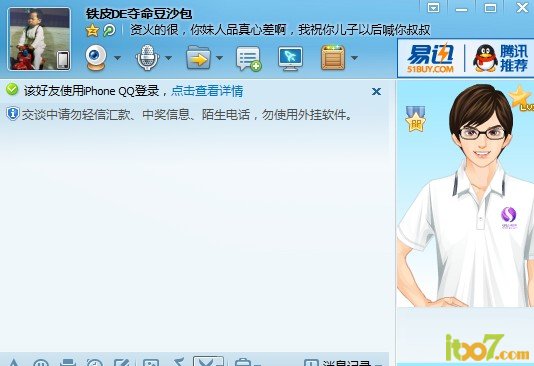Expand the applications box dropdown arrow
Screen dimensions: 534x366
click(x=354, y=58)
